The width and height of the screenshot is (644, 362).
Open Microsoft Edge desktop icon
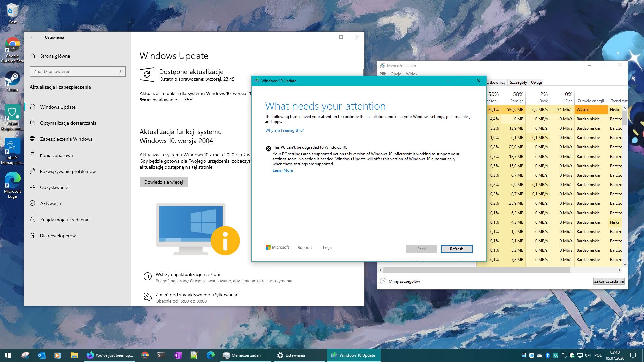(x=12, y=185)
